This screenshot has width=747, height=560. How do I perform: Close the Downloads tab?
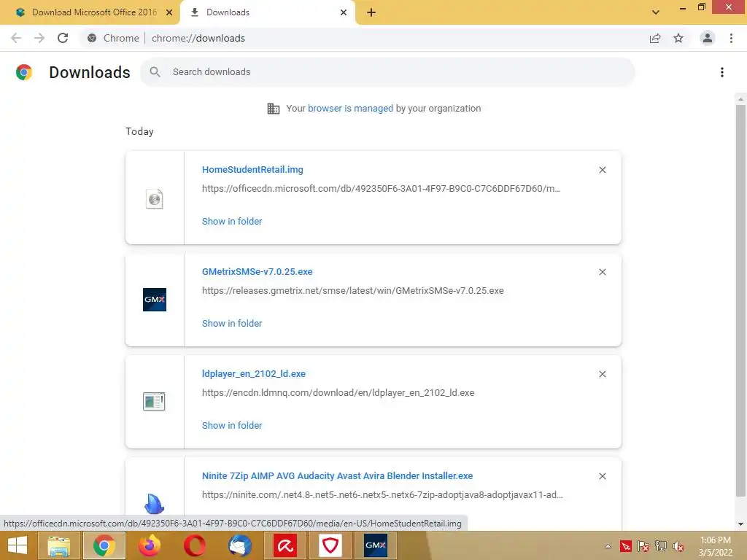(344, 12)
